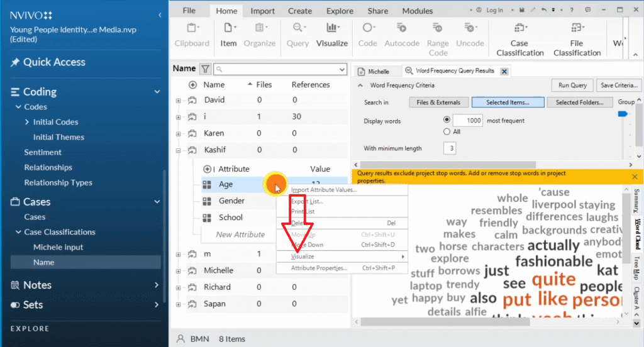644x347 pixels.
Task: Click the Grouping slider handle
Action: click(623, 114)
